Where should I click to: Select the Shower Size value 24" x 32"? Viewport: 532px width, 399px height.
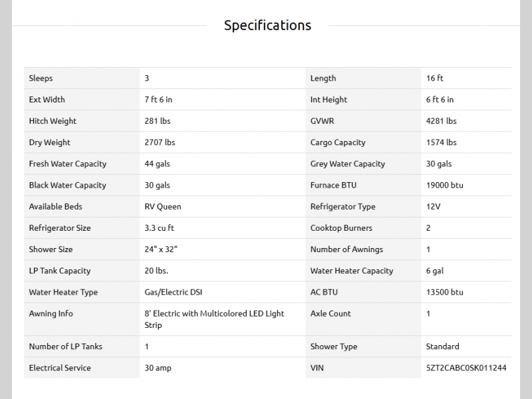[161, 249]
